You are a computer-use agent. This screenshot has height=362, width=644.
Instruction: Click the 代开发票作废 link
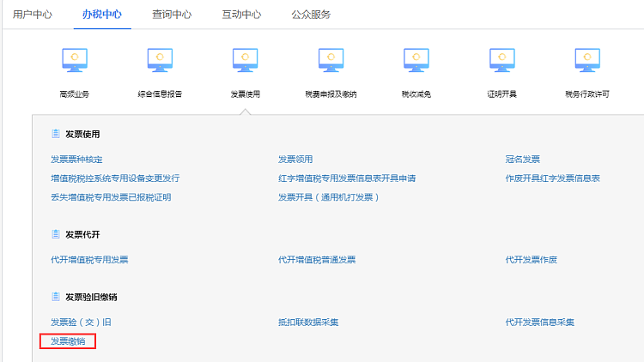pyautogui.click(x=531, y=260)
